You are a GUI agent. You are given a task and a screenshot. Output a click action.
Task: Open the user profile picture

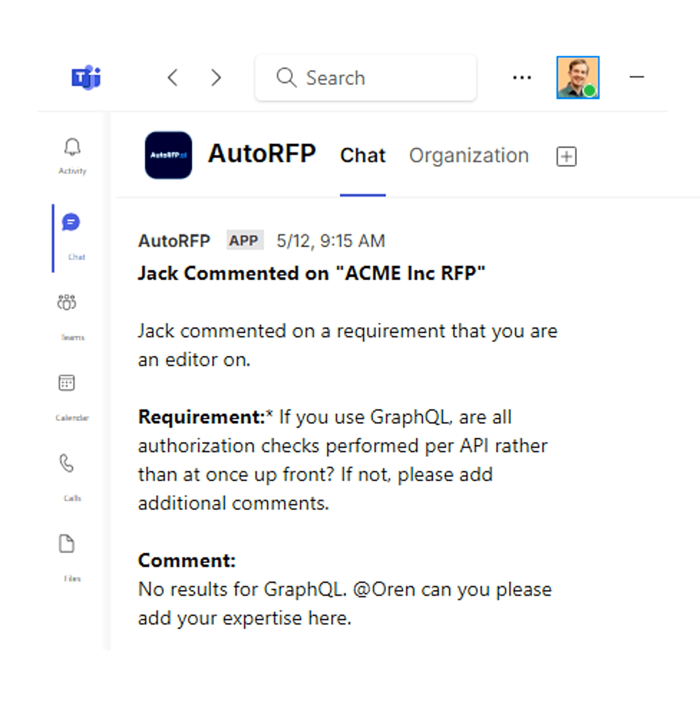coord(578,77)
